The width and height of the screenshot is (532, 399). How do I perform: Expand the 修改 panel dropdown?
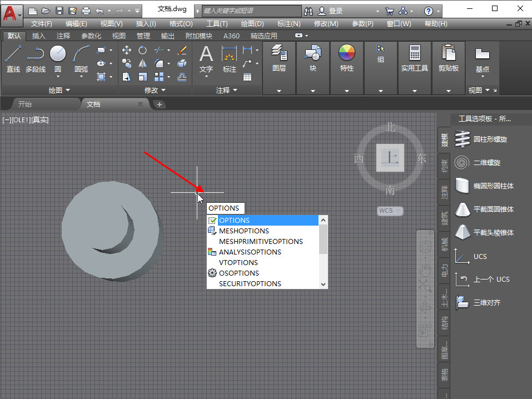pos(155,90)
